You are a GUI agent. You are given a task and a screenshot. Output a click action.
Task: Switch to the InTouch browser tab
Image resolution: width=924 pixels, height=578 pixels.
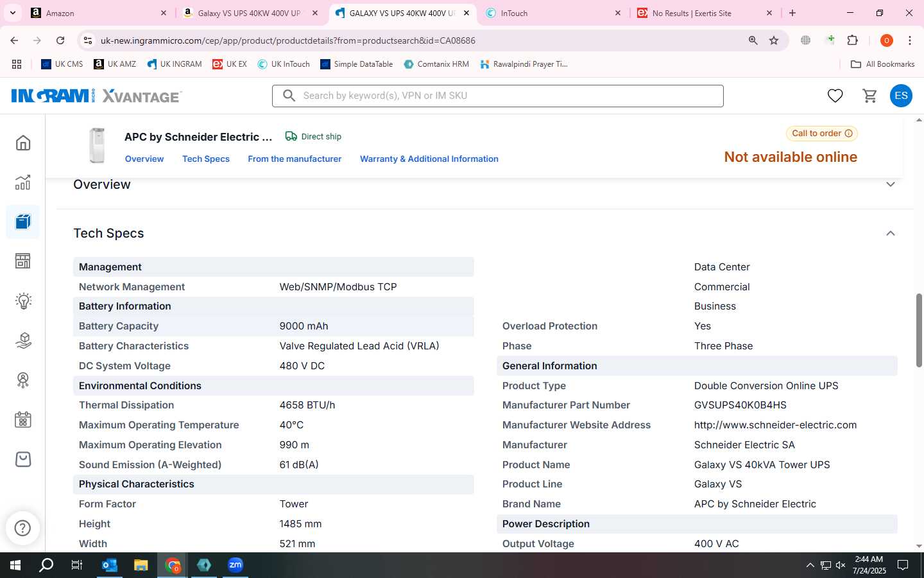pyautogui.click(x=552, y=13)
